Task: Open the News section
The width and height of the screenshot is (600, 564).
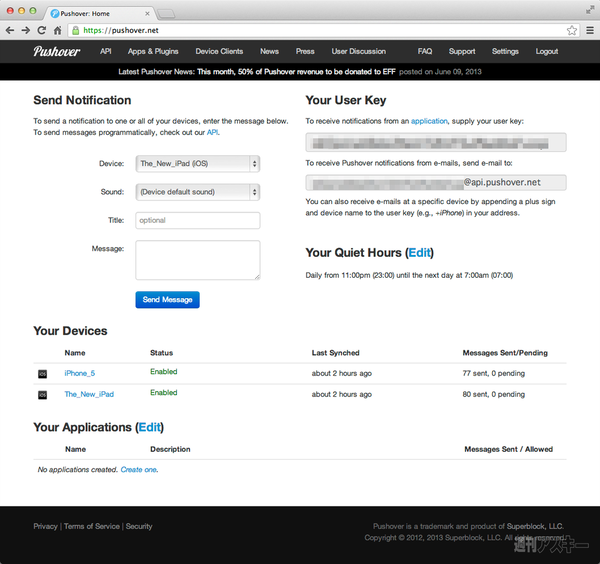Action: click(269, 51)
